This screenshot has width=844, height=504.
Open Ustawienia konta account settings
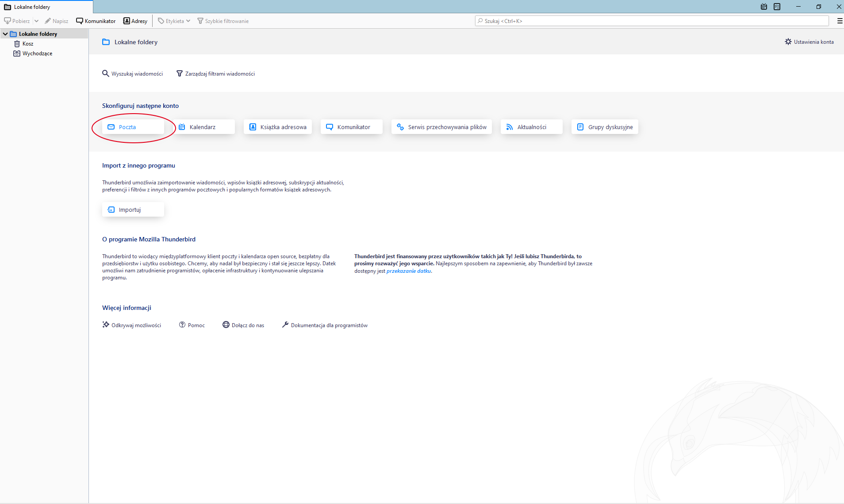pos(809,42)
